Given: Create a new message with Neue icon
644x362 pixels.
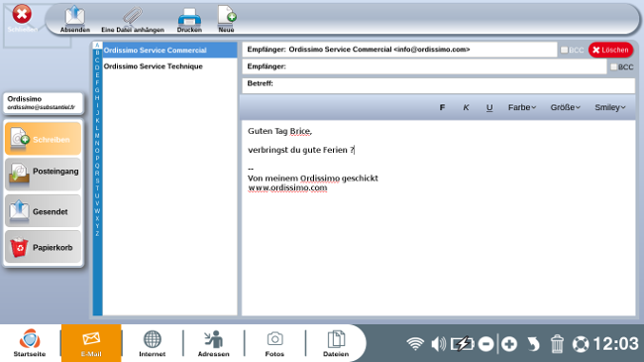Looking at the screenshot, I should tap(226, 19).
